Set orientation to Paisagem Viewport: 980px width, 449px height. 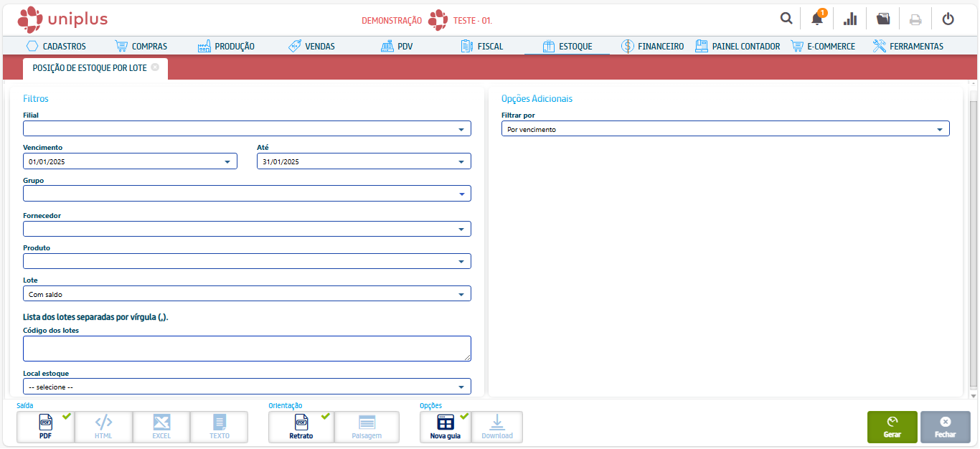coord(367,427)
